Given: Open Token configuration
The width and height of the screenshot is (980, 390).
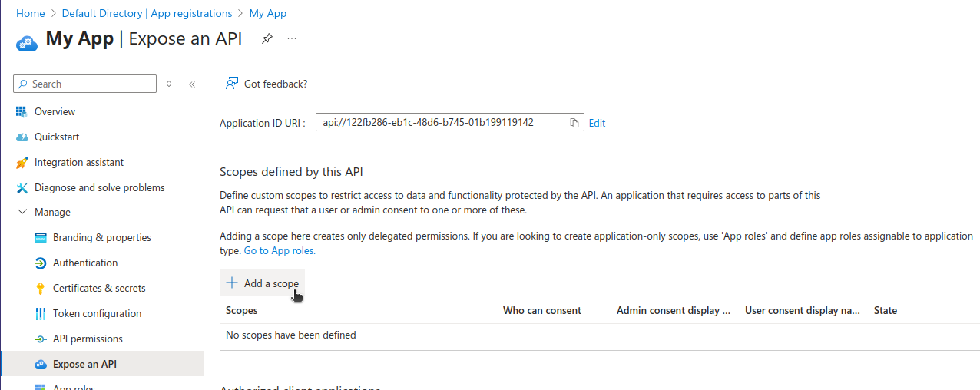Looking at the screenshot, I should 97,313.
